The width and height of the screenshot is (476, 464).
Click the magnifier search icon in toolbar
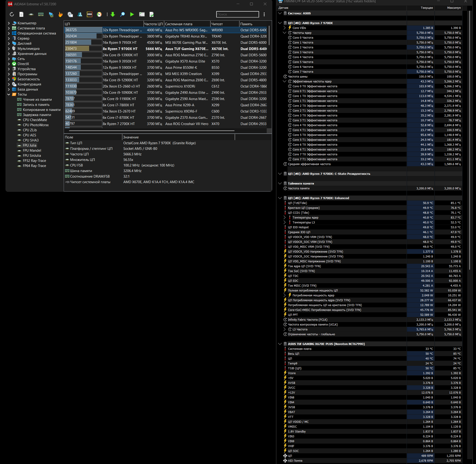(x=122, y=14)
